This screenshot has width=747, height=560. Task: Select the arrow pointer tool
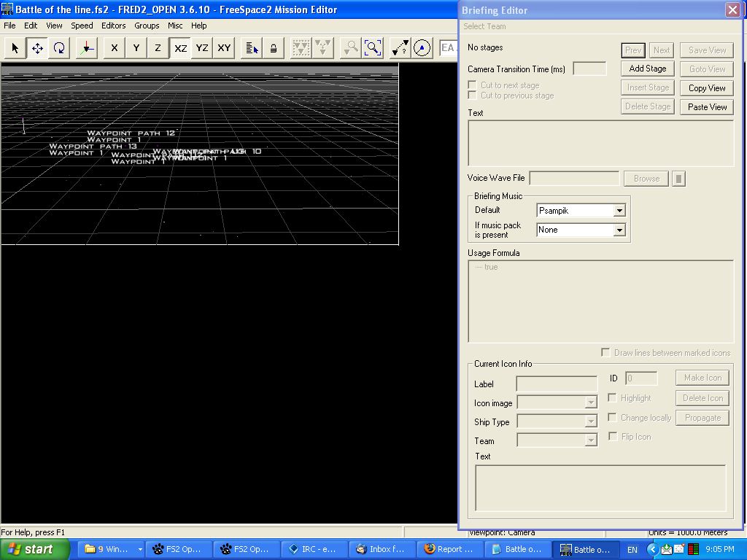15,48
